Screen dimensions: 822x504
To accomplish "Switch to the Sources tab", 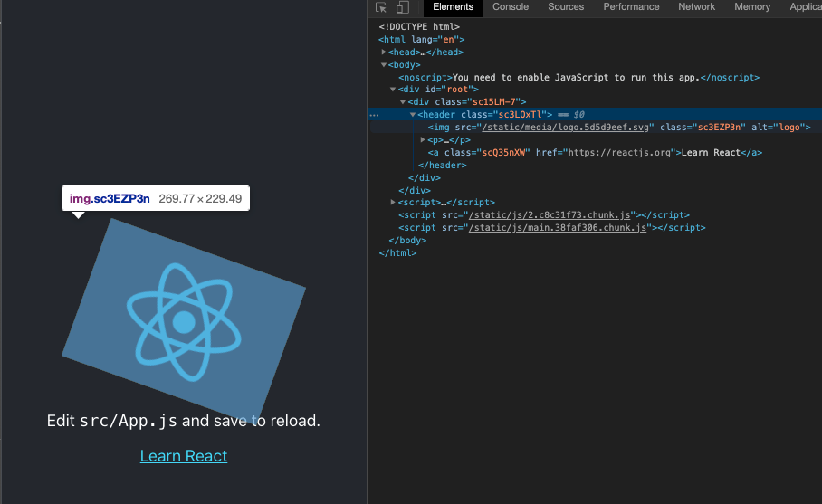I will 566,7.
